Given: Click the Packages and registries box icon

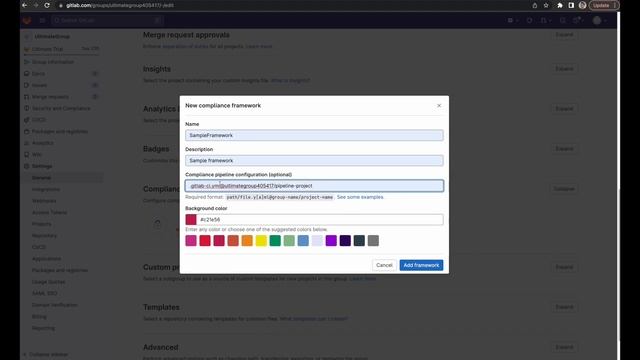Looking at the screenshot, I should 27,131.
